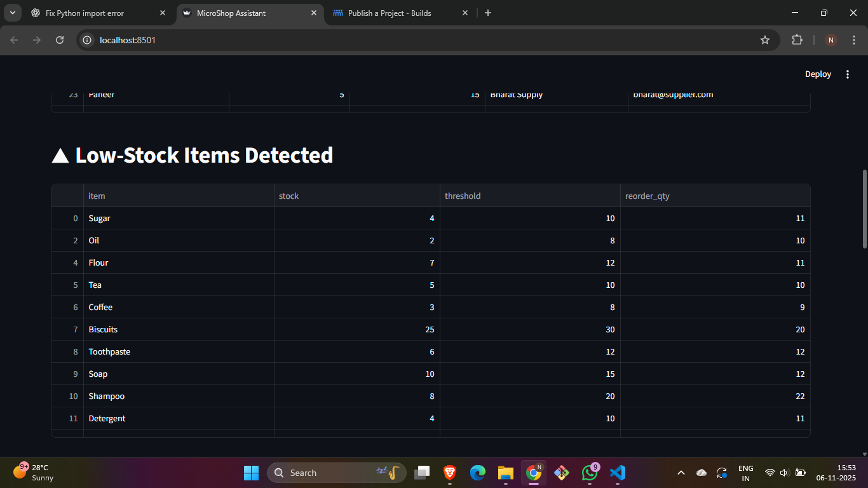Open a new browser tab

488,13
